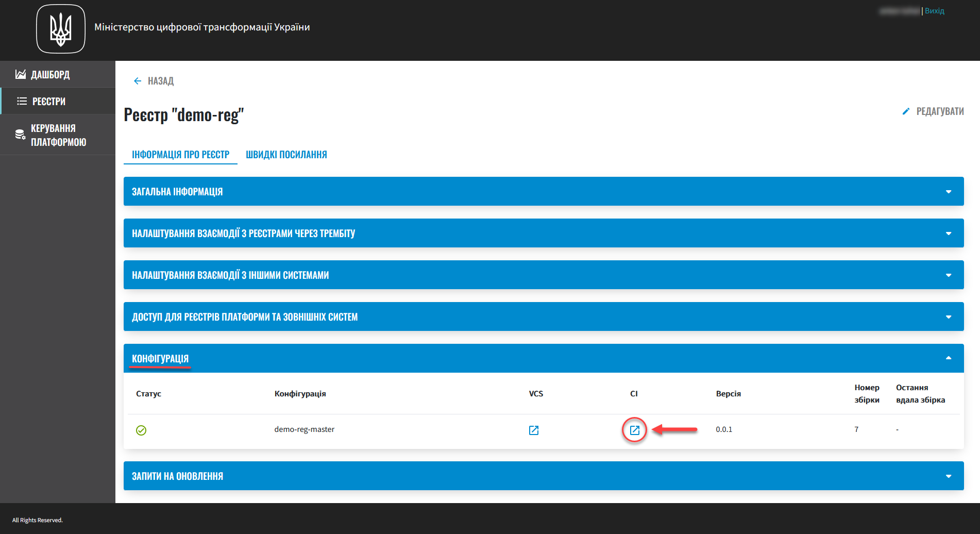Viewport: 980px width, 534px height.
Task: Open the VCS external link for demo-reg-master
Action: click(534, 430)
